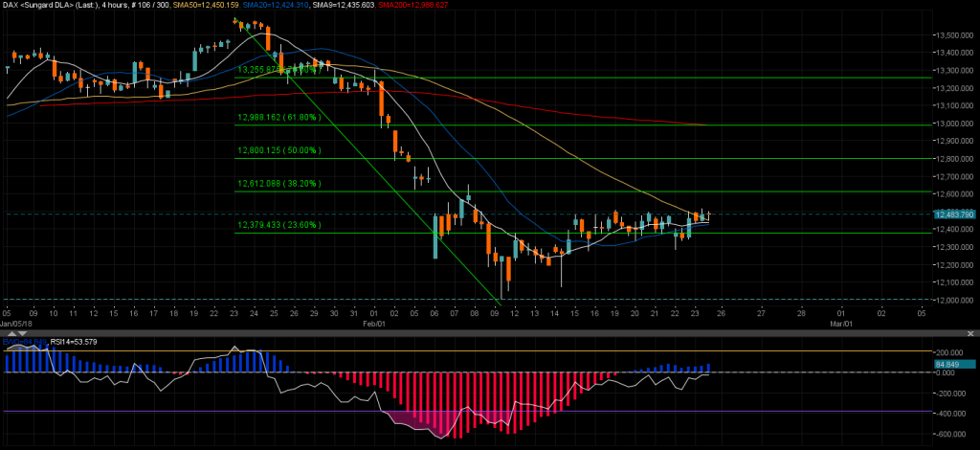Select the SMA200 label in the header

[410, 5]
